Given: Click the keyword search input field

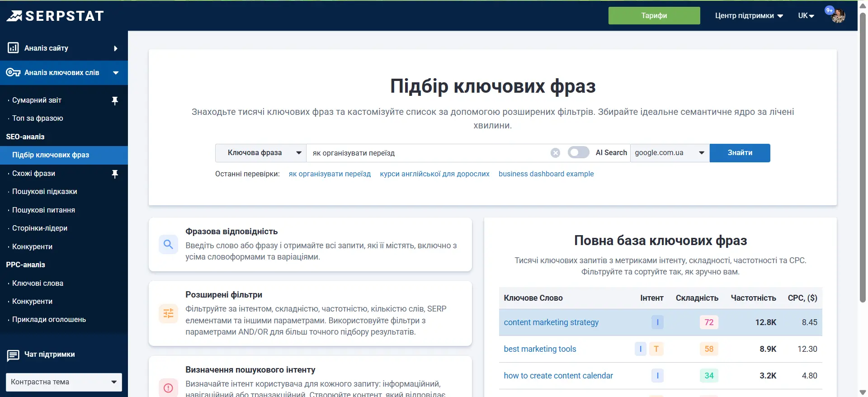Looking at the screenshot, I should pos(427,153).
